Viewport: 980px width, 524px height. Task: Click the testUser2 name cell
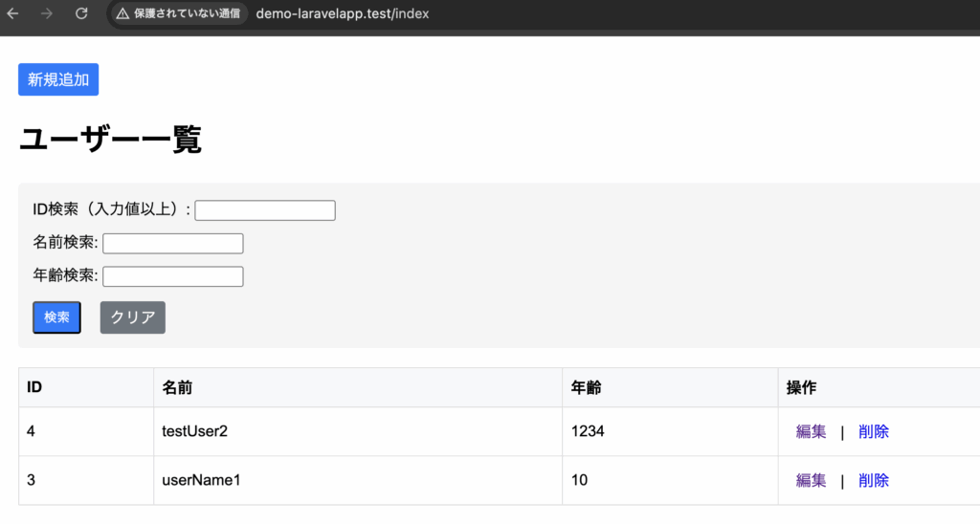point(195,432)
